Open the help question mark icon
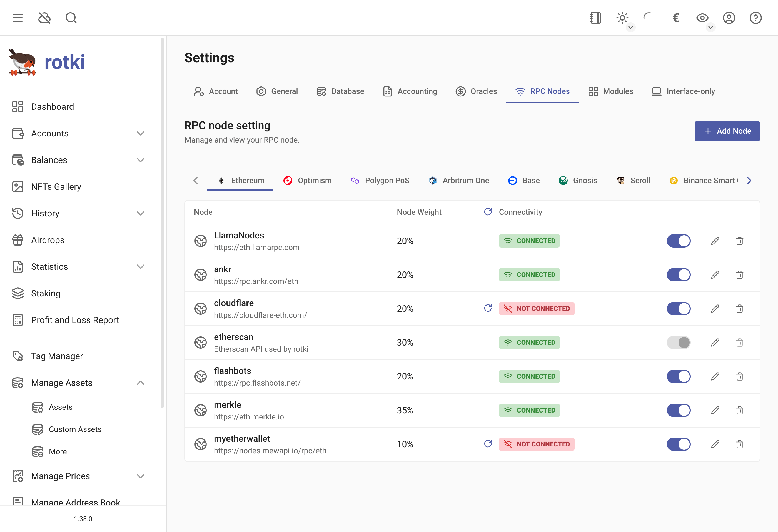This screenshot has width=778, height=532. [755, 18]
